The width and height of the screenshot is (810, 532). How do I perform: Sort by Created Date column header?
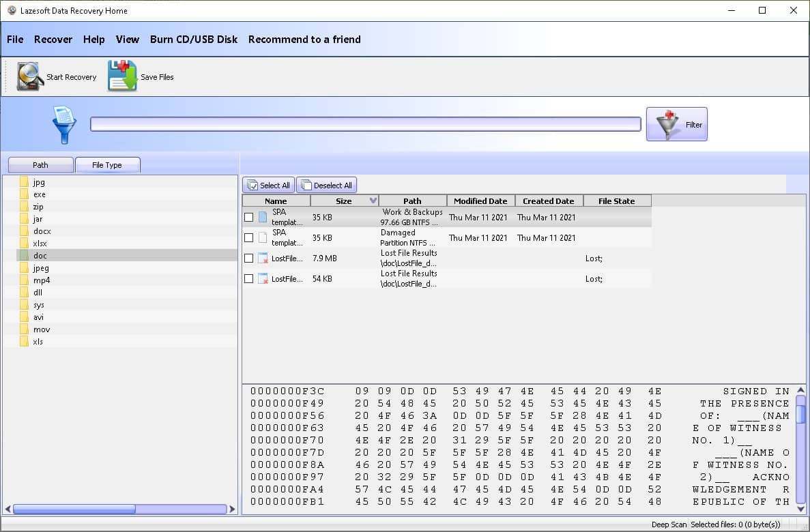coord(549,201)
